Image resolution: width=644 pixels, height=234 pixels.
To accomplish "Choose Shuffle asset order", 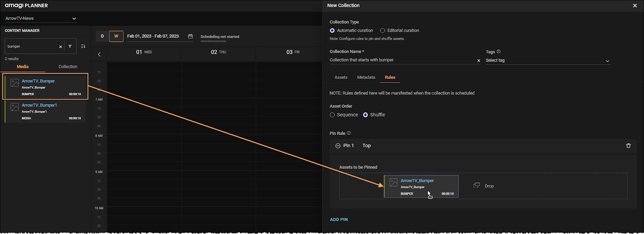I will [365, 115].
